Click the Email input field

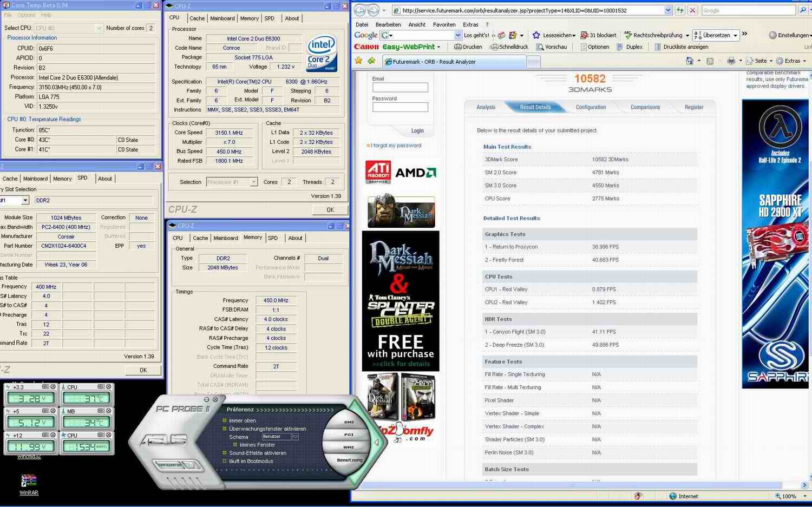(x=400, y=87)
